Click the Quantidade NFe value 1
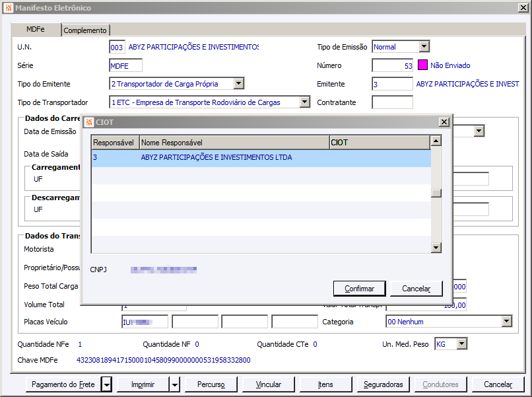 pos(80,344)
